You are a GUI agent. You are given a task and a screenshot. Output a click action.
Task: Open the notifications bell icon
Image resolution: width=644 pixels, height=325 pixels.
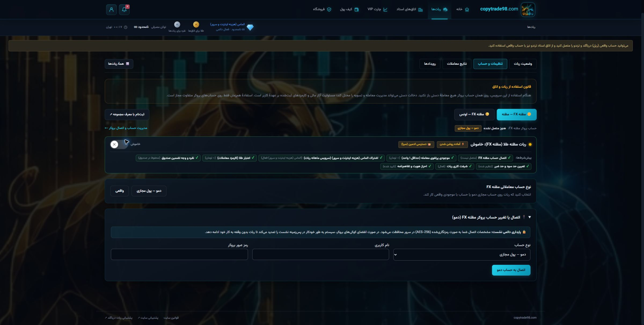[124, 9]
